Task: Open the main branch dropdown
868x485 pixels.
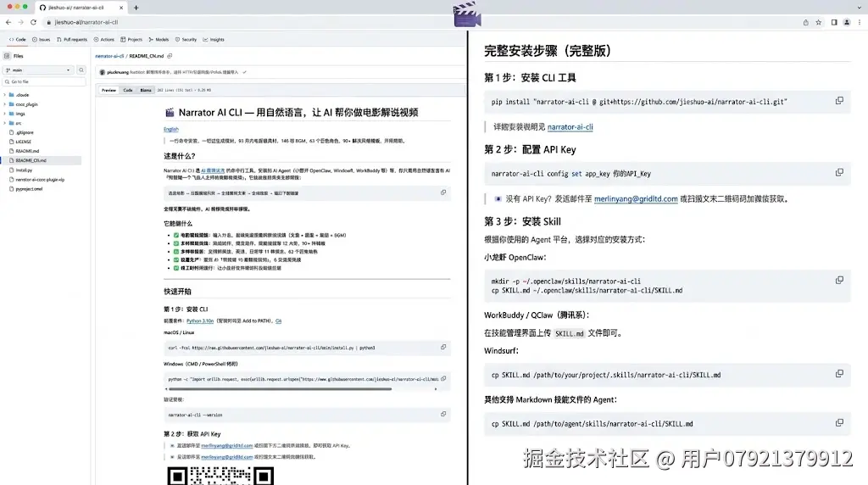Action: tap(38, 70)
